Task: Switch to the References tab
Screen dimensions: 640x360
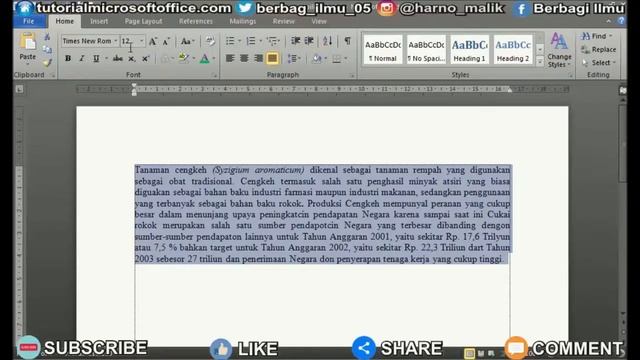Action: [196, 21]
